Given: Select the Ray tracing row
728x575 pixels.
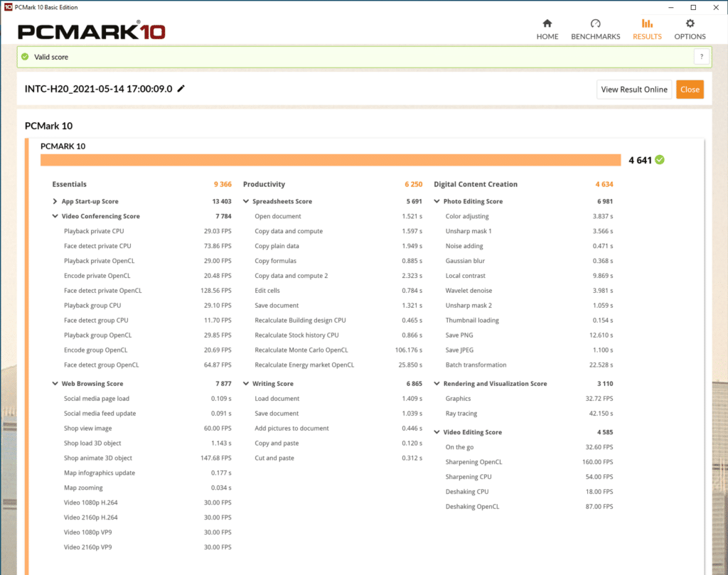Looking at the screenshot, I should click(x=529, y=413).
